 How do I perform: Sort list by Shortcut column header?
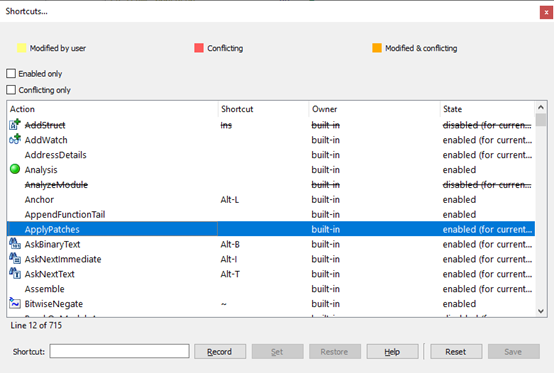264,109
